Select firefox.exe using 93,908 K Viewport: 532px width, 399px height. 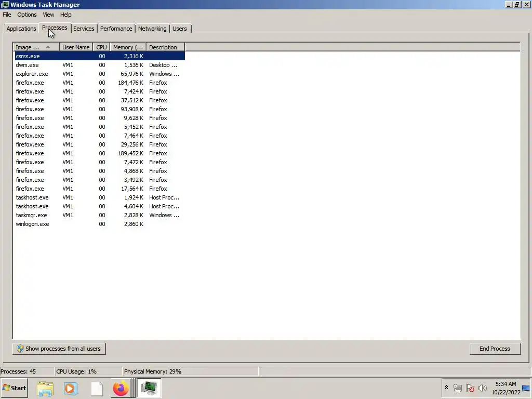click(x=99, y=109)
